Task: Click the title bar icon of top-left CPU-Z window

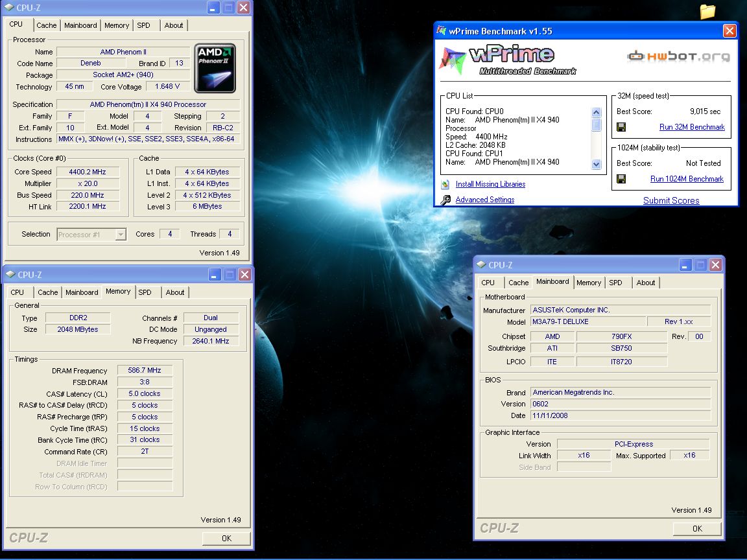Action: (9, 7)
